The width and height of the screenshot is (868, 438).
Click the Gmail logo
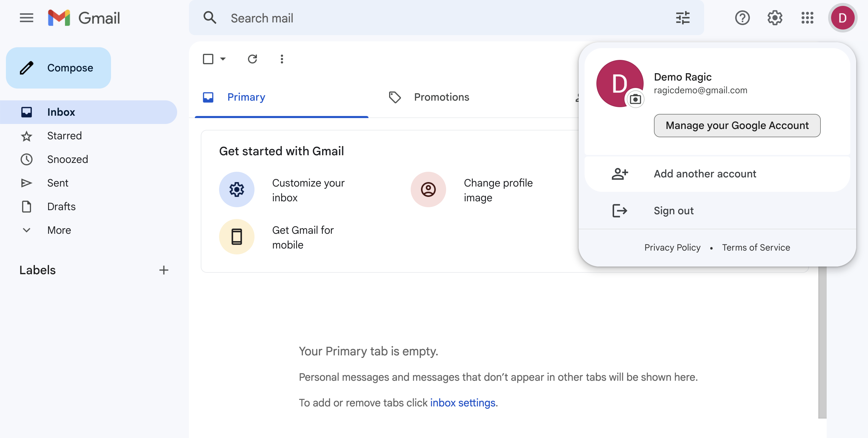(84, 18)
